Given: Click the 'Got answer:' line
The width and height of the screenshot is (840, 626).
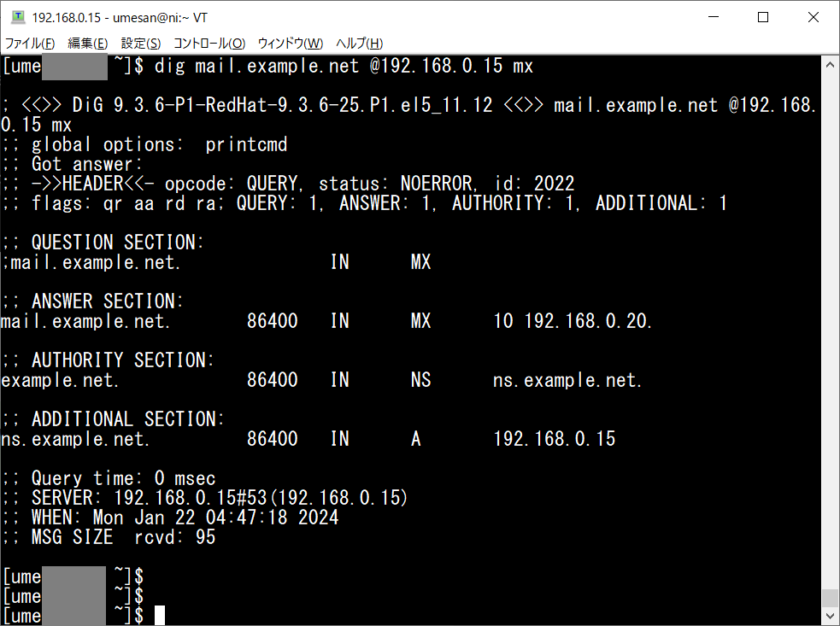Looking at the screenshot, I should (73, 164).
